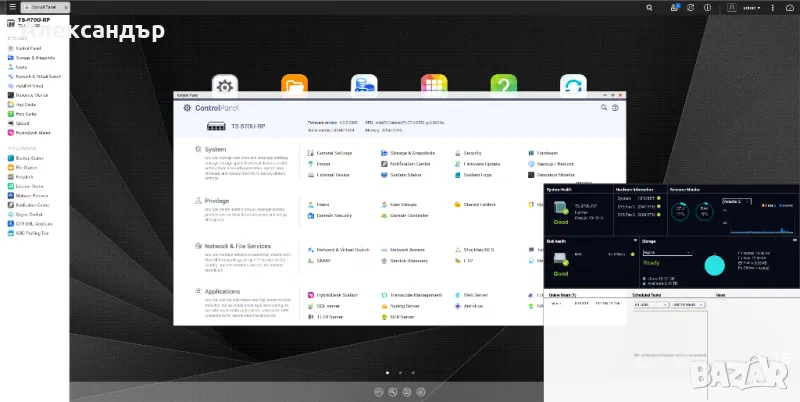
Task: Open Antivirus under Applications
Action: pyautogui.click(x=469, y=306)
